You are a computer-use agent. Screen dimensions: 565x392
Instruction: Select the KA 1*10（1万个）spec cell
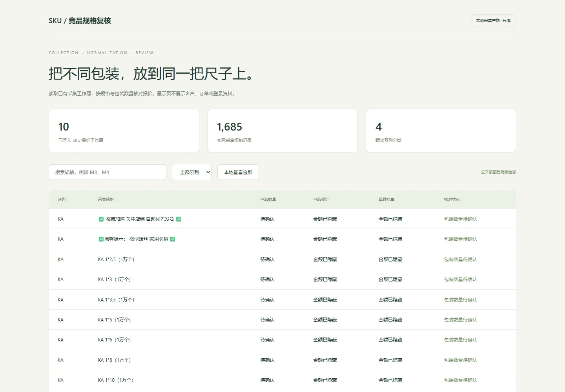[116, 380]
